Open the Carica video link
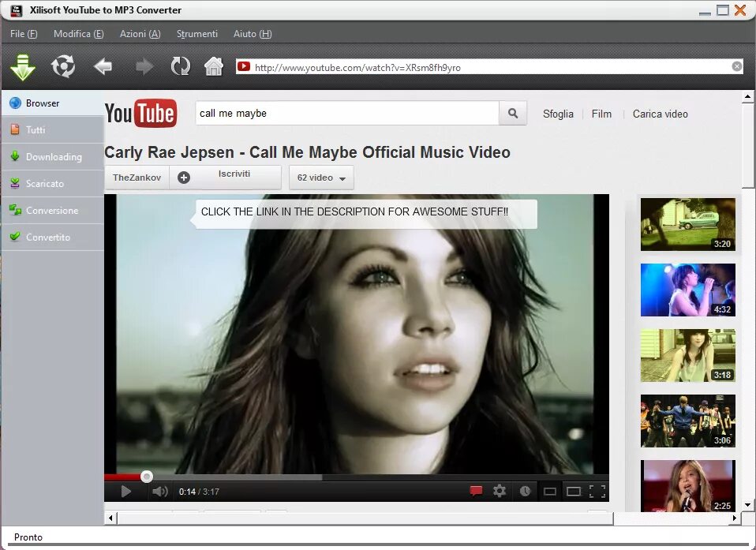Image resolution: width=756 pixels, height=550 pixels. 660,114
